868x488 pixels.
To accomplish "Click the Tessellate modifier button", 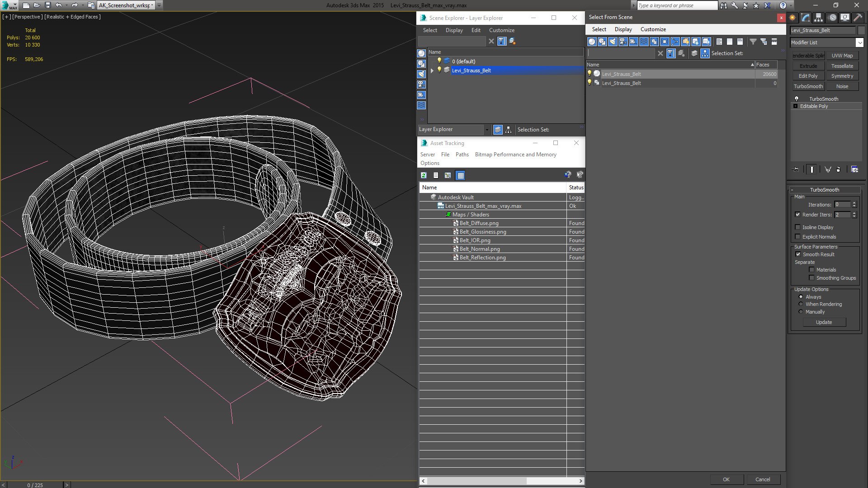I will (x=842, y=66).
